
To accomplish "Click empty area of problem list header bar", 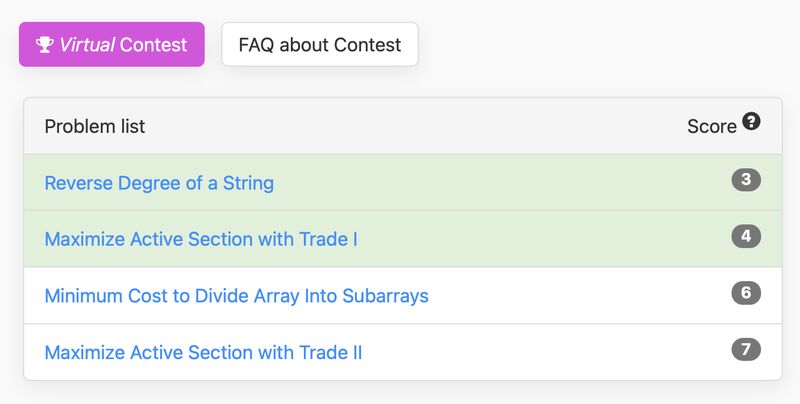I will coord(408,126).
